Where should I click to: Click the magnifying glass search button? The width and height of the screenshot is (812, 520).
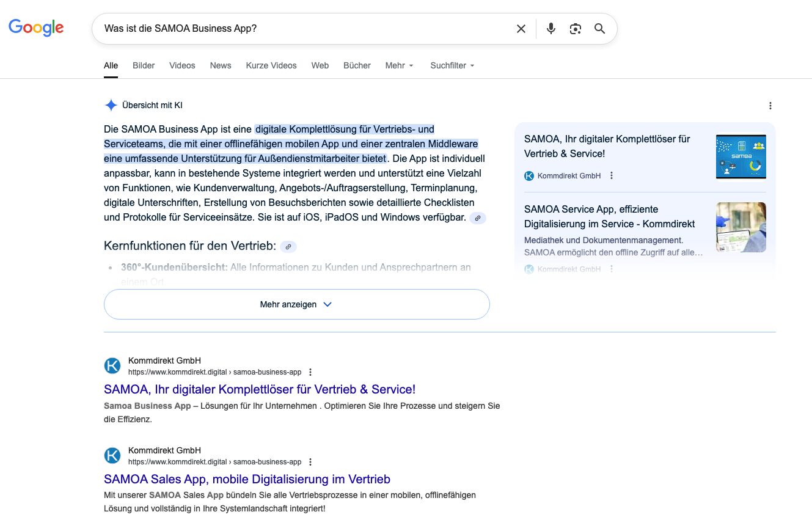(599, 29)
